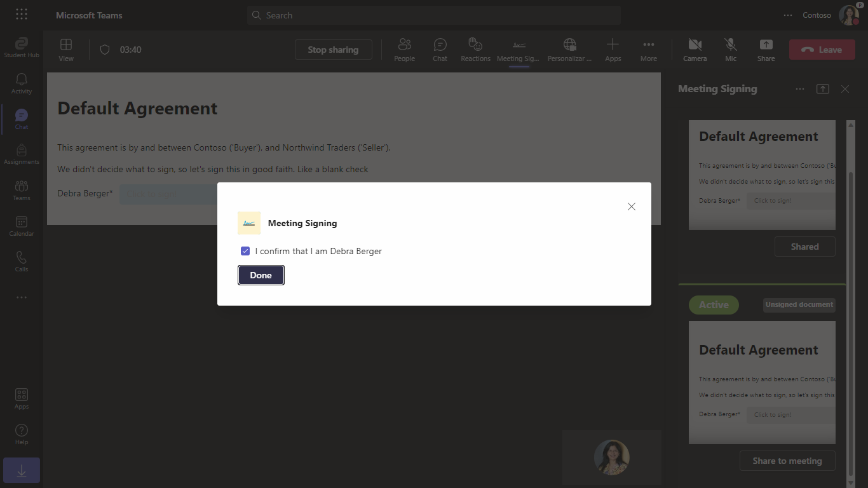Click in the Search box
The height and width of the screenshot is (488, 868).
(433, 15)
